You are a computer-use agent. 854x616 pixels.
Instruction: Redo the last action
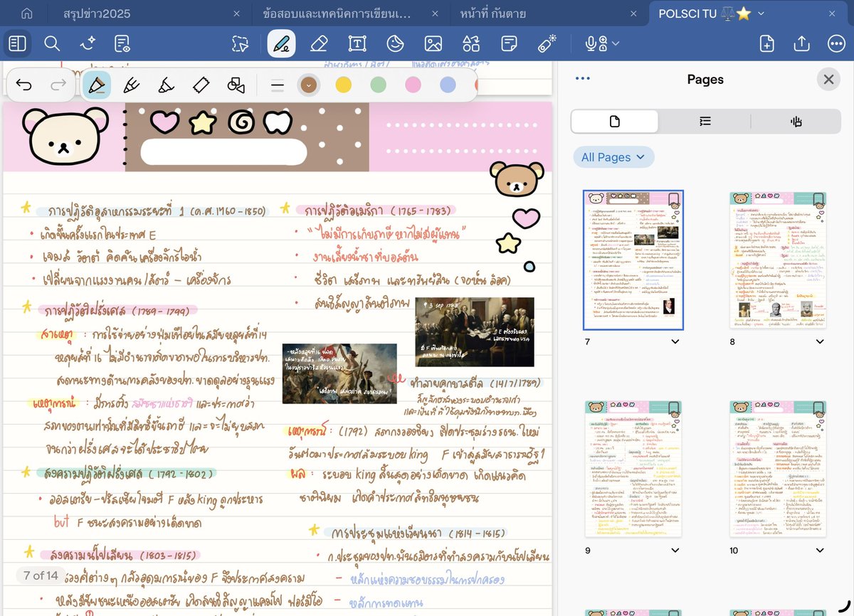point(58,85)
